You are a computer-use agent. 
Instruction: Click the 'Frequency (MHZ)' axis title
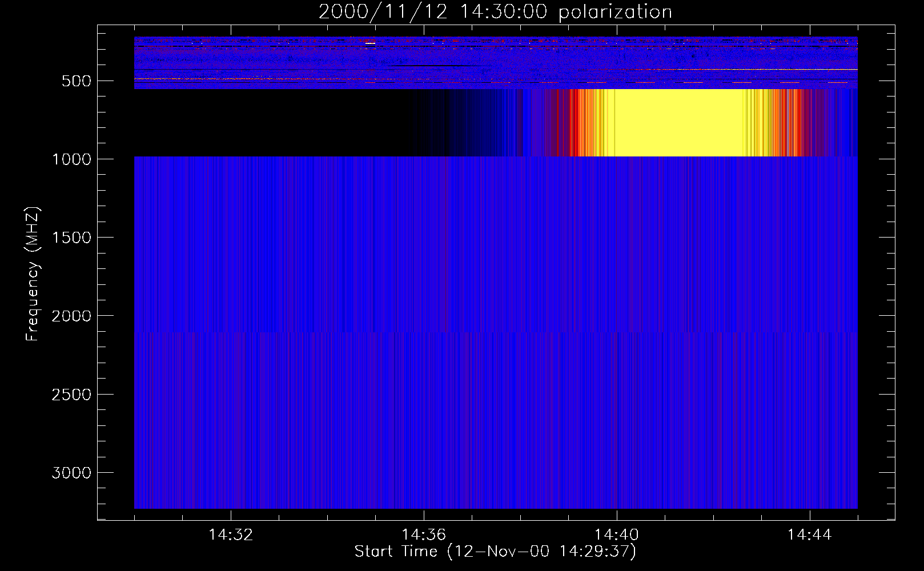pos(33,274)
